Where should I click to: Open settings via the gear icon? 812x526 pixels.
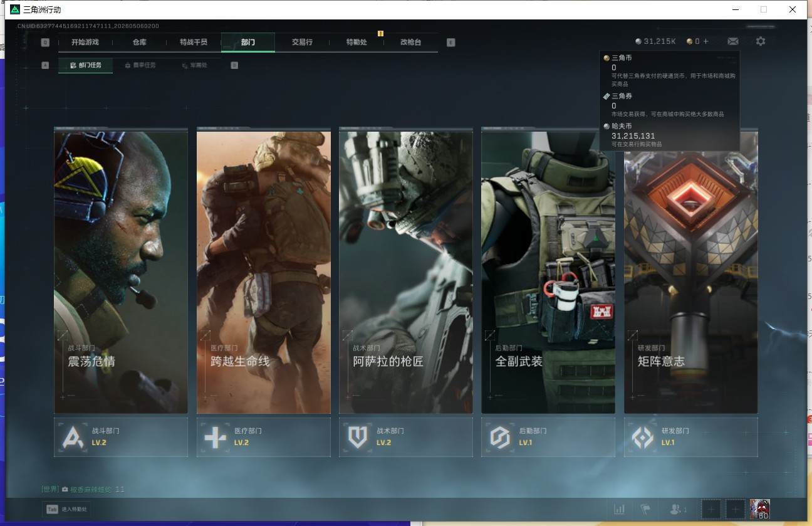click(x=761, y=41)
